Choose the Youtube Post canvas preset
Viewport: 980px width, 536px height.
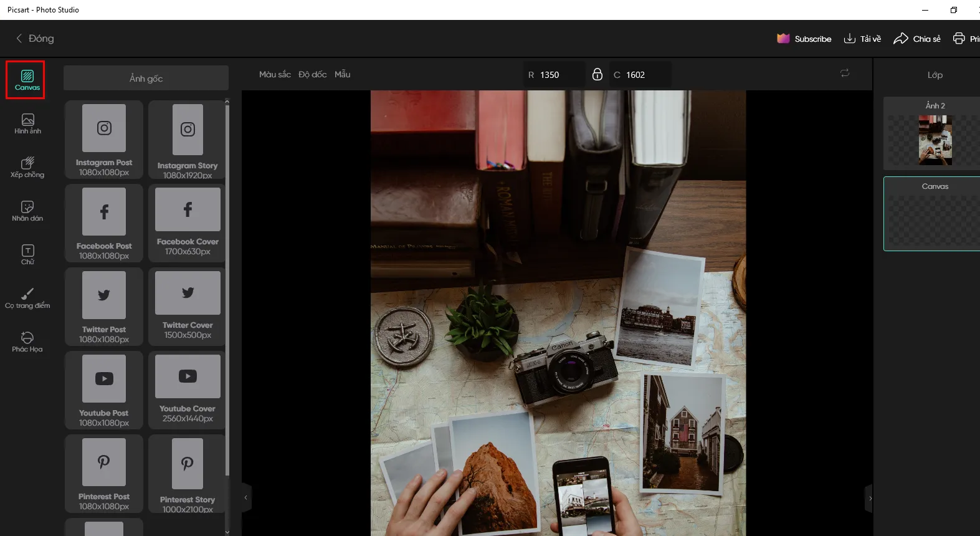(104, 390)
